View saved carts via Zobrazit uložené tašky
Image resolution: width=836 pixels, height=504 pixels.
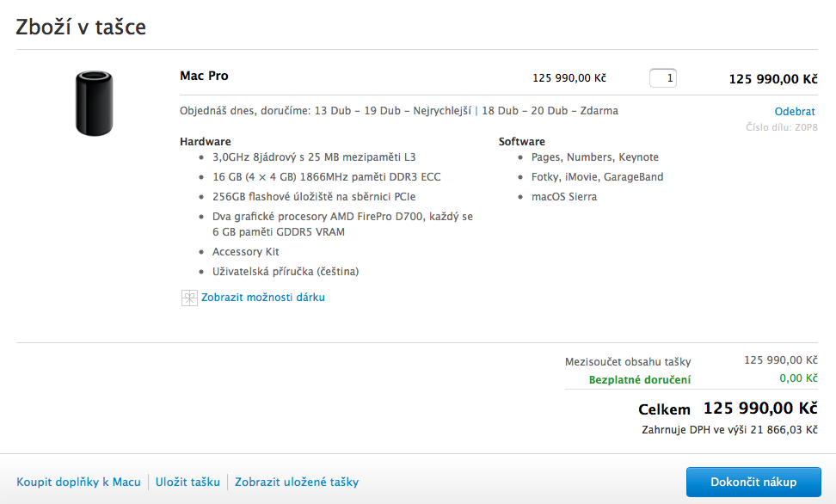(297, 482)
